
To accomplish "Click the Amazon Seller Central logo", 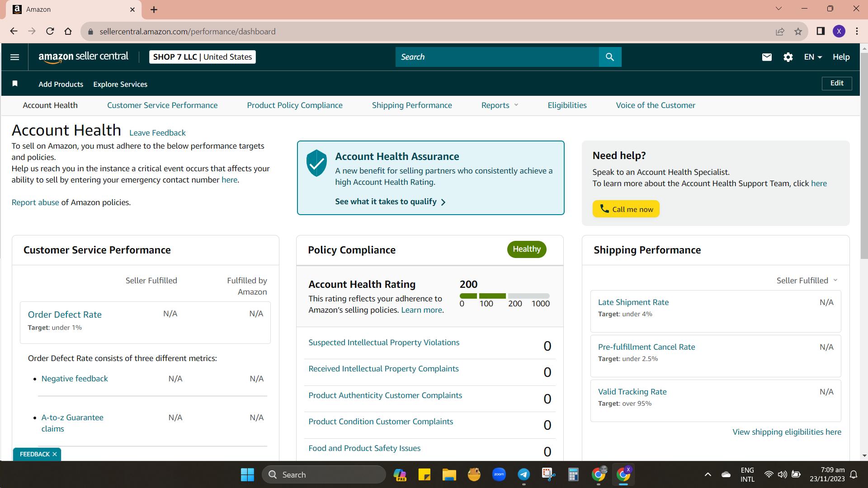I will (x=84, y=57).
